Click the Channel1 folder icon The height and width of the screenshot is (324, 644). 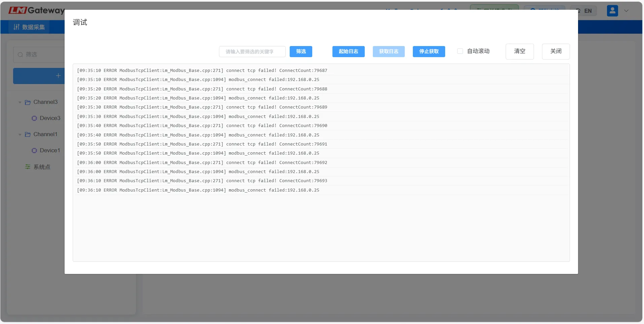[x=28, y=134]
